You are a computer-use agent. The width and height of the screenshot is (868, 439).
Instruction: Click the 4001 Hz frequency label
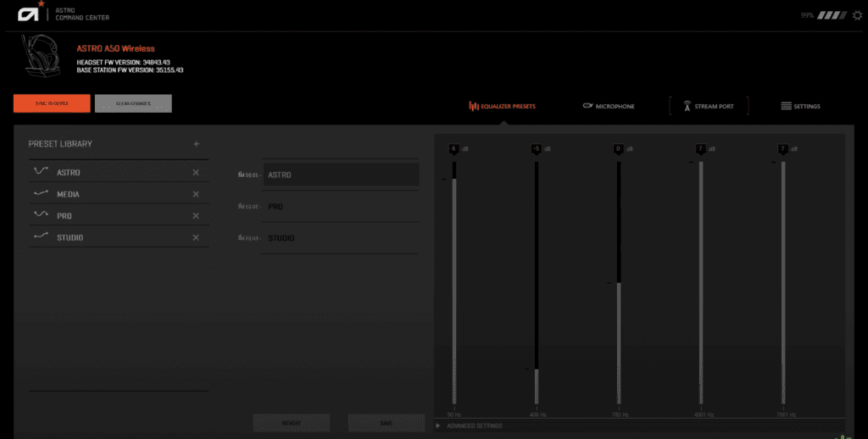704,414
